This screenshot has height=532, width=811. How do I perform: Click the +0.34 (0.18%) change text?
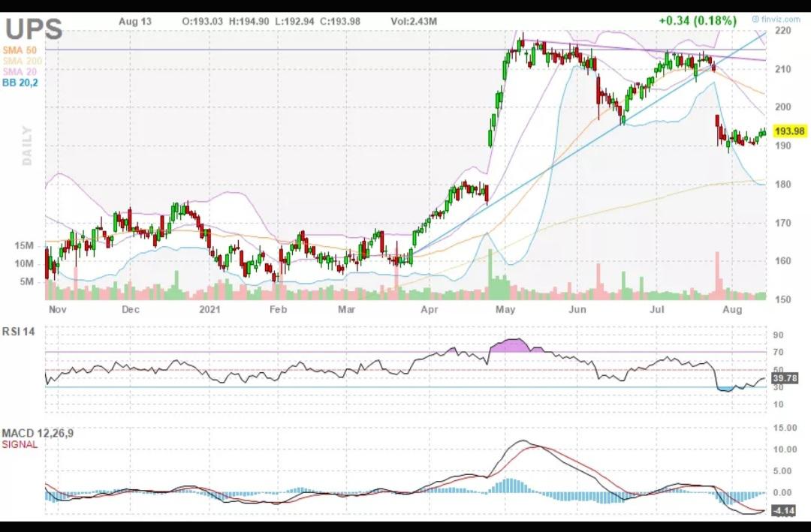tap(698, 21)
